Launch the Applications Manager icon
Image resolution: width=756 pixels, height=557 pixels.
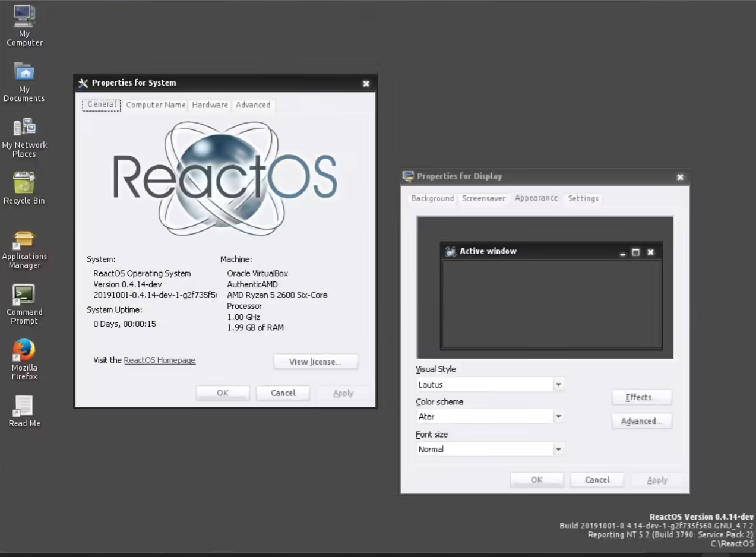click(x=24, y=240)
